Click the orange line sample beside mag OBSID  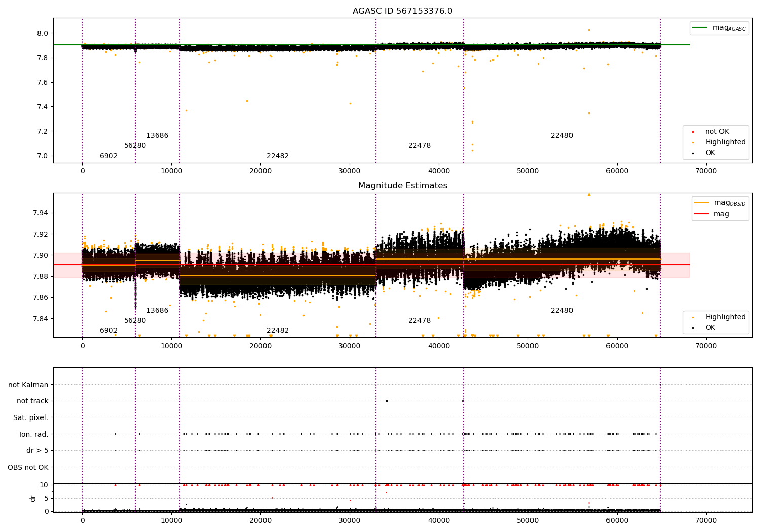coord(702,203)
